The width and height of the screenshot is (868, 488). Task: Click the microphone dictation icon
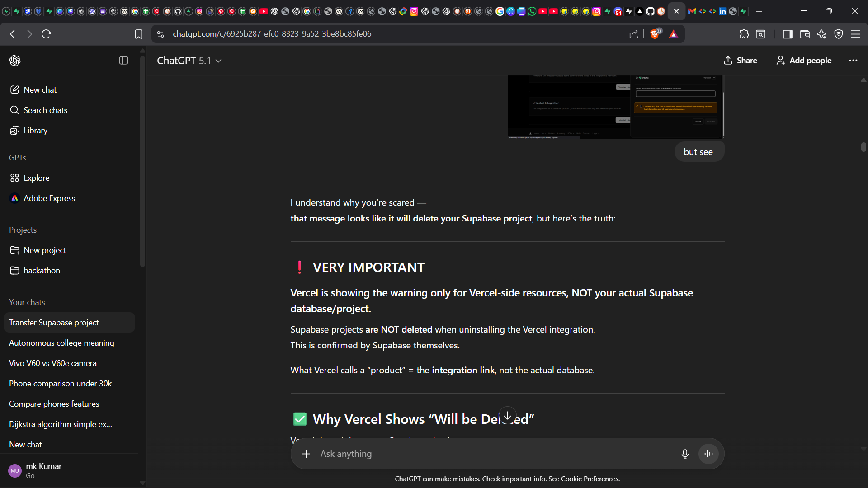[685, 454]
